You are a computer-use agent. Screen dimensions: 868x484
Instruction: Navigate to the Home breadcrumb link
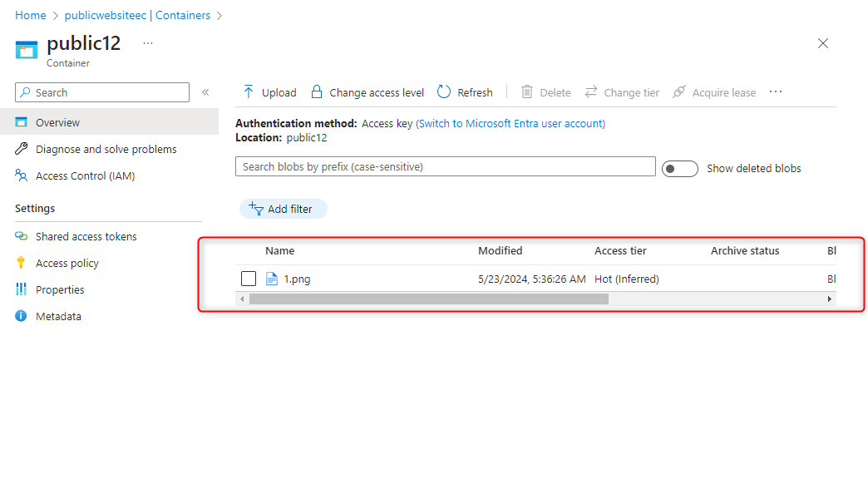(x=31, y=15)
